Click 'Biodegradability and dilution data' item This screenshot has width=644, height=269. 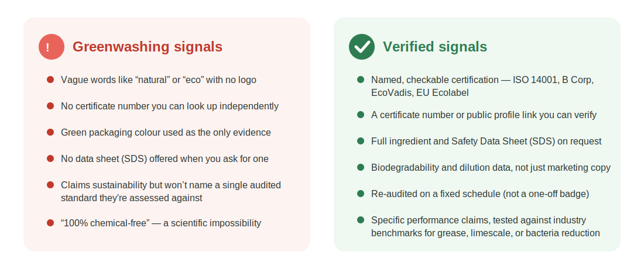[491, 168]
